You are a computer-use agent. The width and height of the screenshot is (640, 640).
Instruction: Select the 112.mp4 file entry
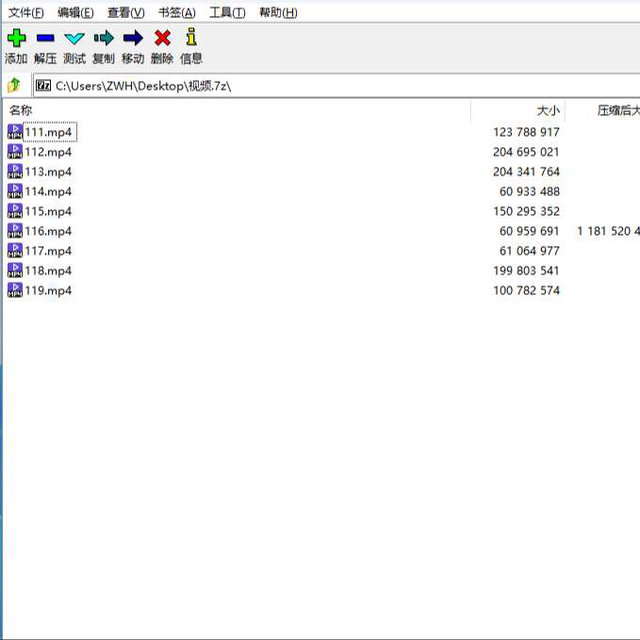[48, 152]
